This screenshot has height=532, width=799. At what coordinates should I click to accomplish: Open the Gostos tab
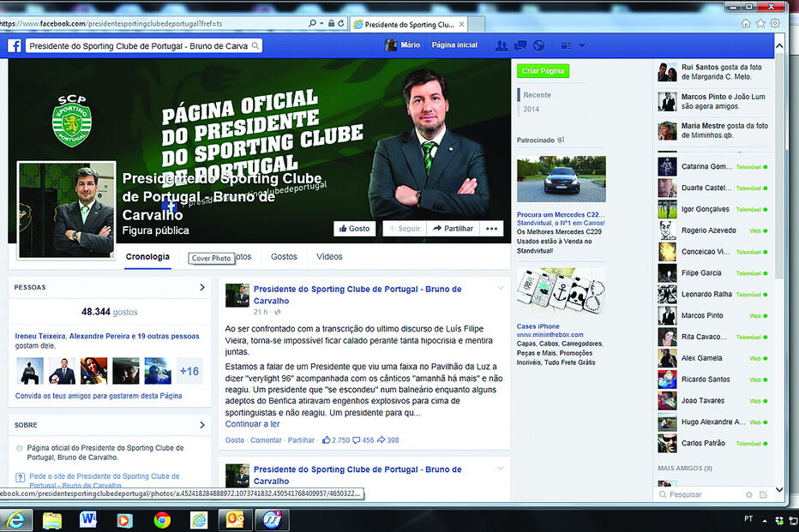tap(284, 256)
